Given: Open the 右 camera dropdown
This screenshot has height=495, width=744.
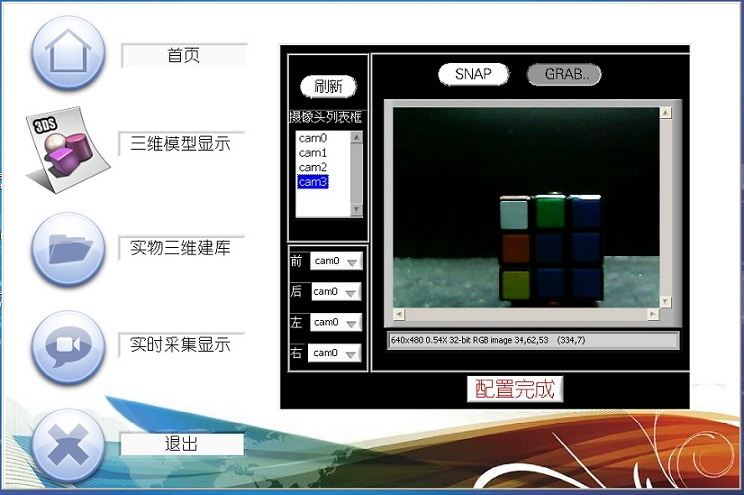Looking at the screenshot, I should pos(335,353).
